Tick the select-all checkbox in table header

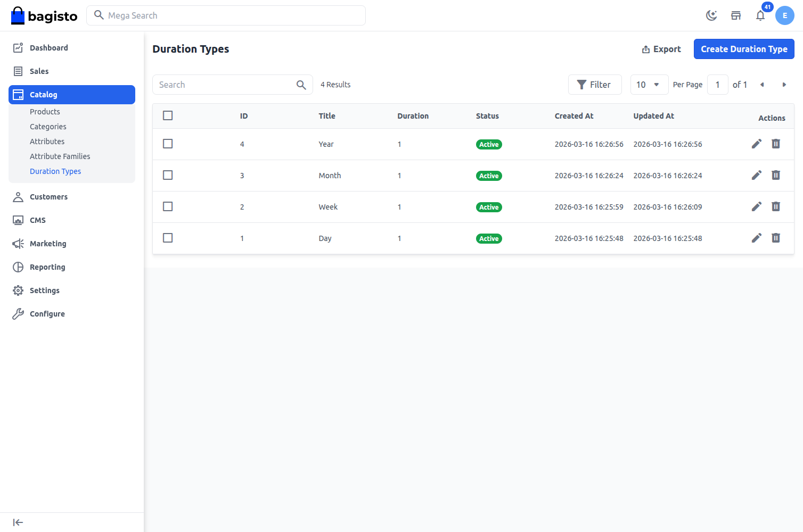pyautogui.click(x=168, y=115)
